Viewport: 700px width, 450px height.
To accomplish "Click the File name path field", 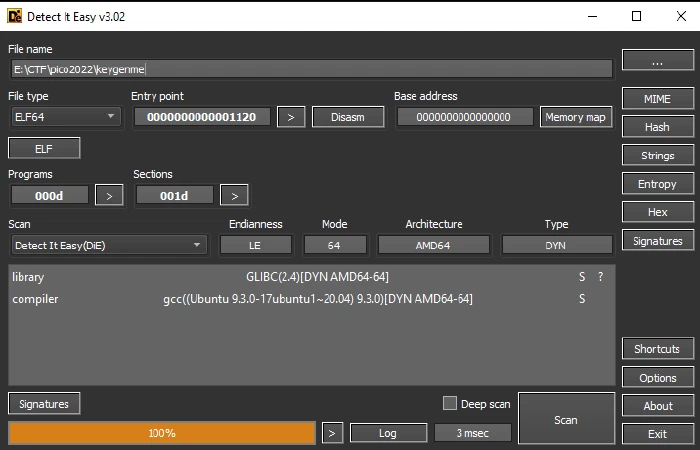I will tap(312, 69).
